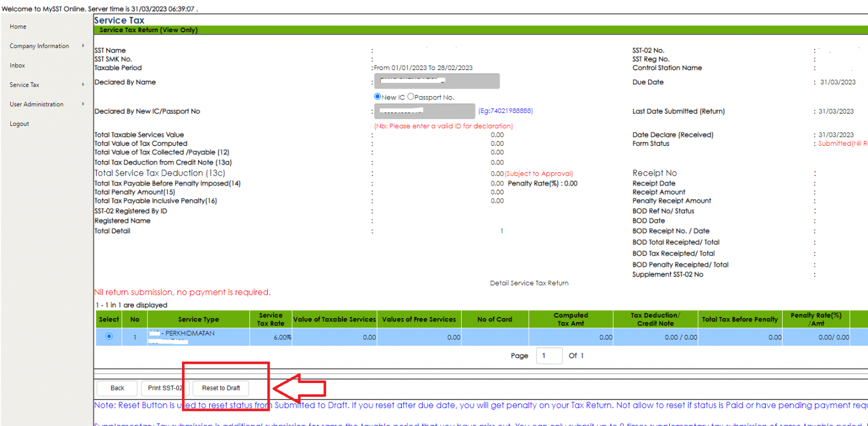Click the Service Type column header
This screenshot has height=426, width=868.
point(198,319)
